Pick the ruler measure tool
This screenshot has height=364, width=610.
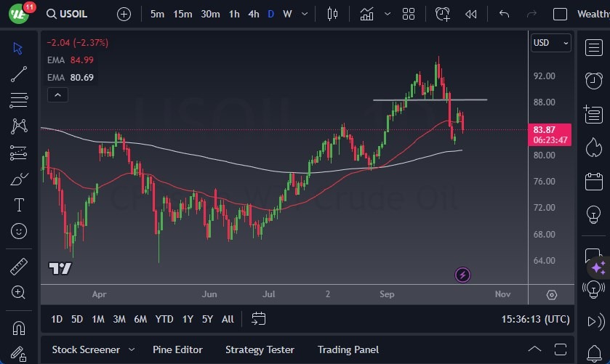click(x=19, y=267)
